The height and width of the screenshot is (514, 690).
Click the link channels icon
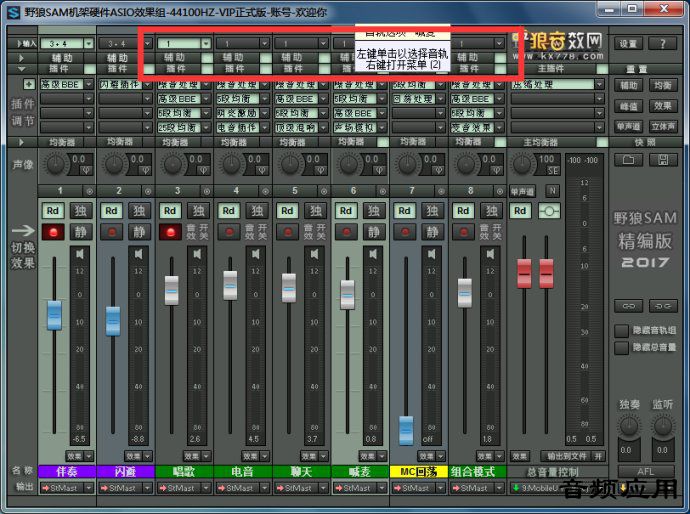pyautogui.click(x=628, y=306)
